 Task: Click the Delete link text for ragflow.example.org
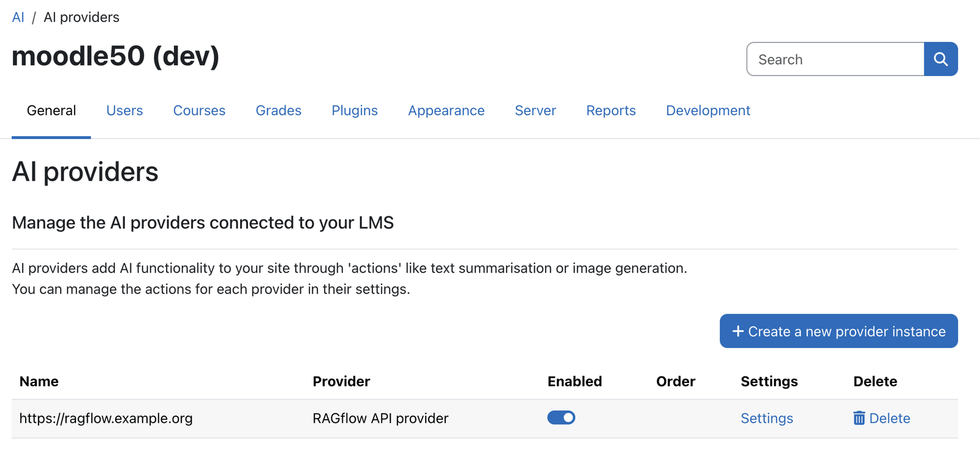point(889,418)
